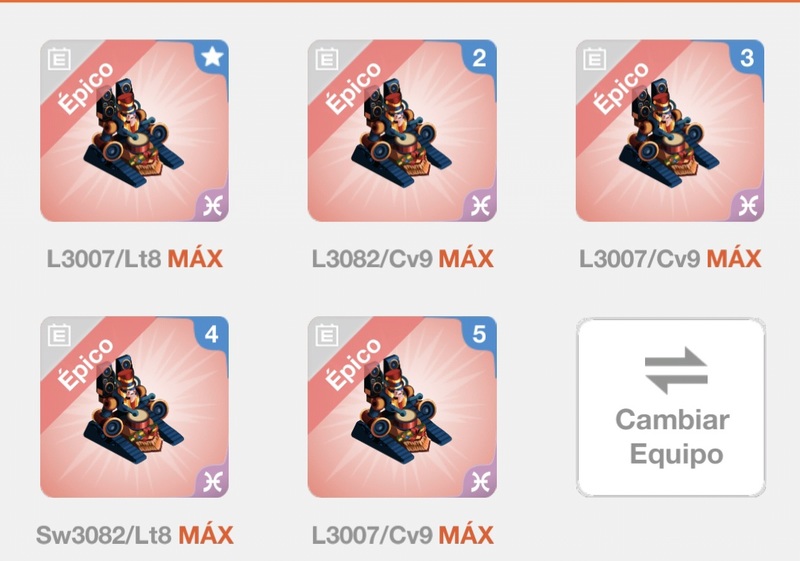Click the Sw3082/Lt8 MÁX label

(x=135, y=535)
